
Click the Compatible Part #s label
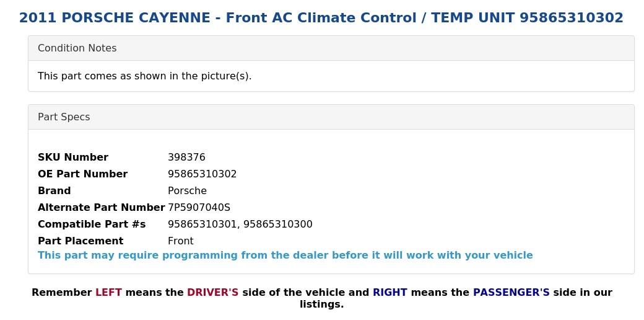coord(92,224)
